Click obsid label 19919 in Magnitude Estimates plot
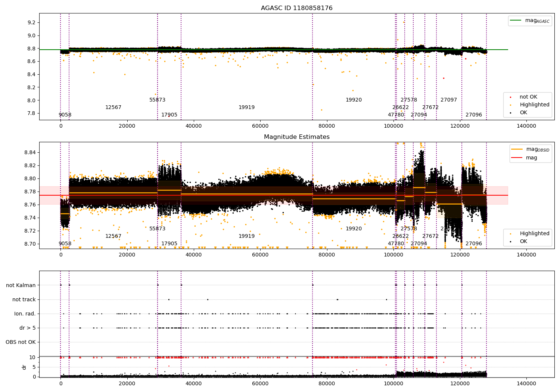Image resolution: width=560 pixels, height=392 pixels. pyautogui.click(x=246, y=236)
